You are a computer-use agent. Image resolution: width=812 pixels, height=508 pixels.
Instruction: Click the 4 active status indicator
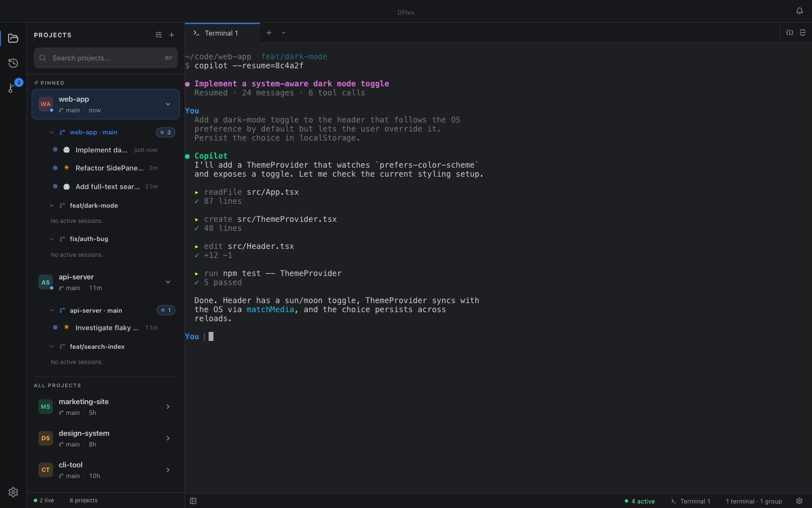(639, 501)
